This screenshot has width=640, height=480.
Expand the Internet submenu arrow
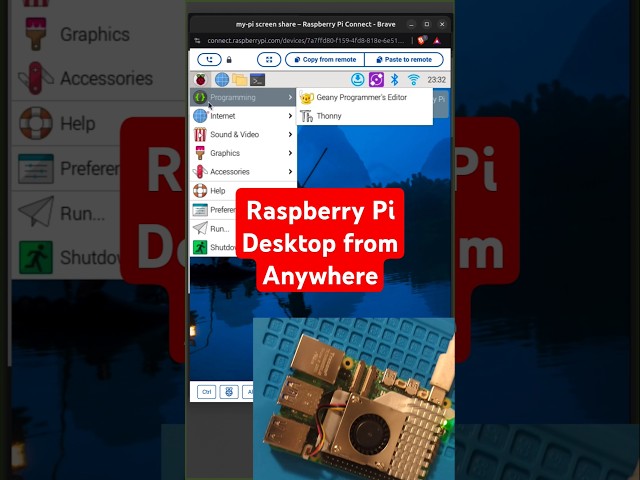click(290, 116)
